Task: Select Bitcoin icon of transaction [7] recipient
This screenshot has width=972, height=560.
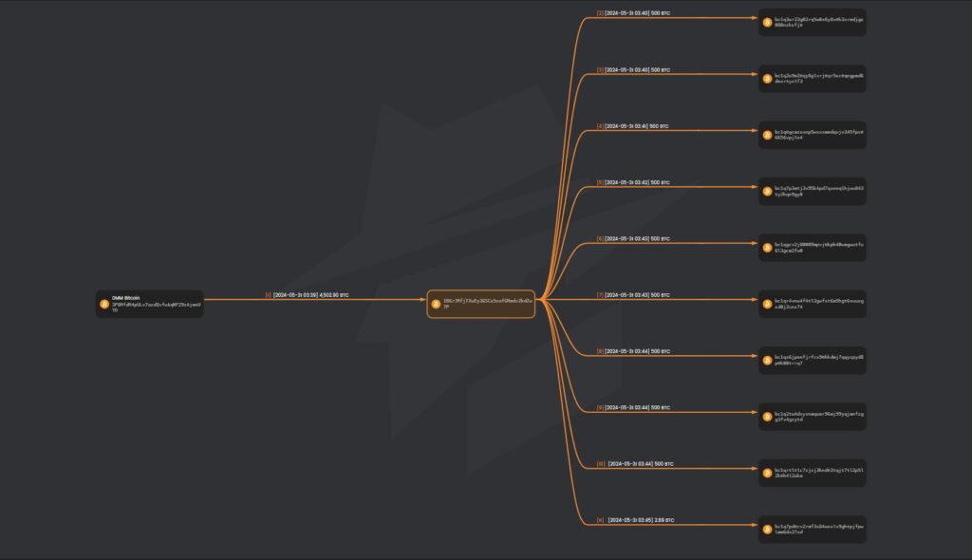Action: click(767, 304)
